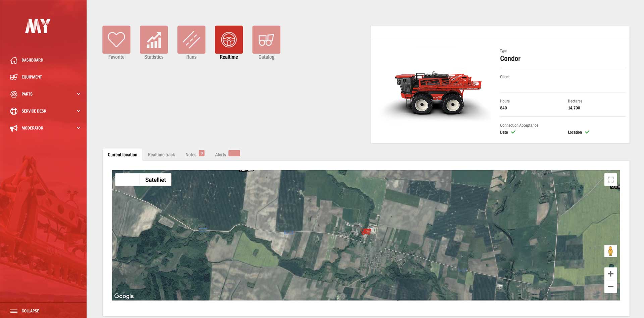Switch map to Satelliet view
644x318 pixels.
pos(155,180)
